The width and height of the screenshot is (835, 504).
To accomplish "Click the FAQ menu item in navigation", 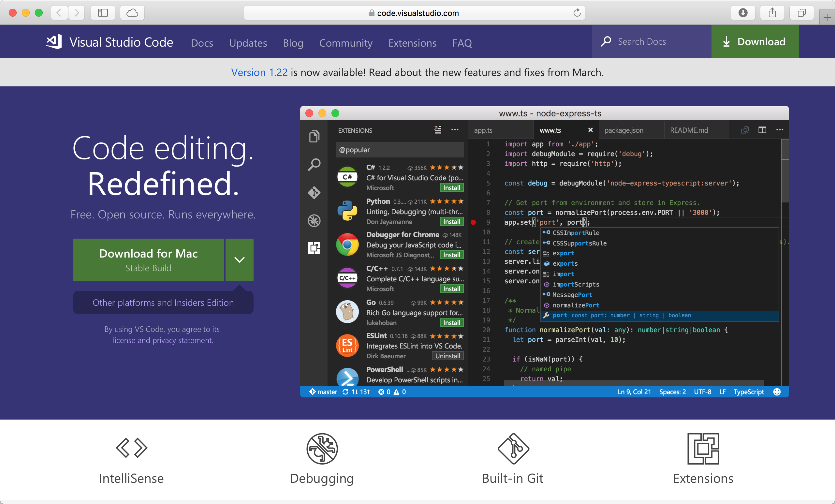I will point(462,43).
